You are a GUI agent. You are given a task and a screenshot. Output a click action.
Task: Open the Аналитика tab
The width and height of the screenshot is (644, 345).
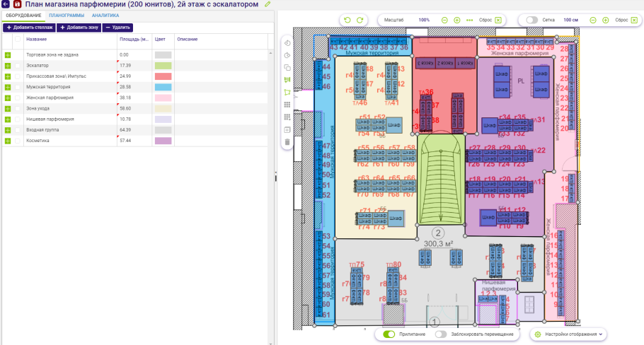coord(105,15)
